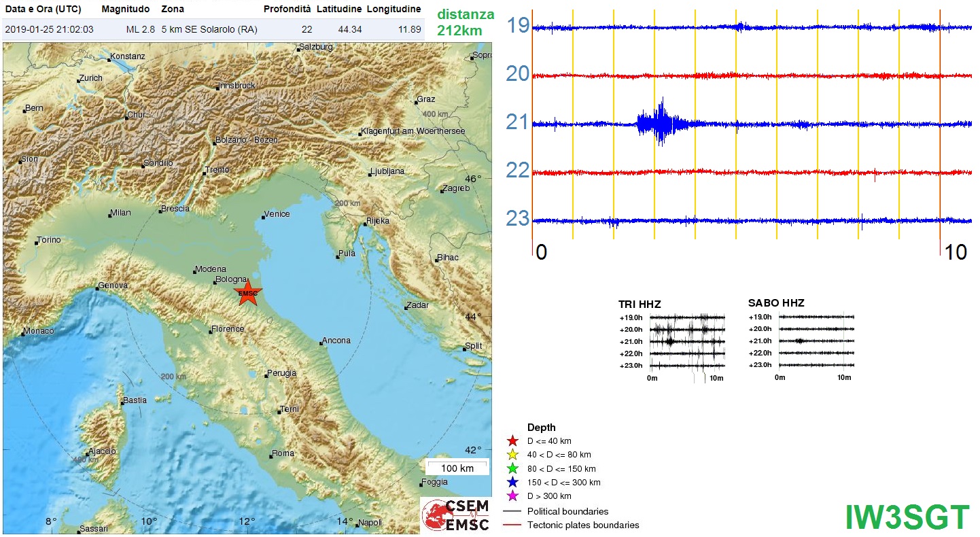Click the green IW3SGT callsign
The image size is (980, 537).
[x=907, y=518]
